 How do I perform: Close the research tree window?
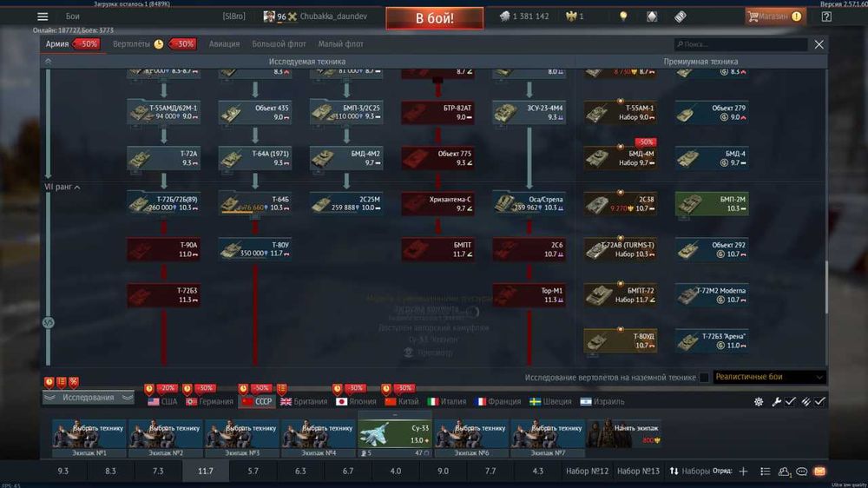pos(819,44)
